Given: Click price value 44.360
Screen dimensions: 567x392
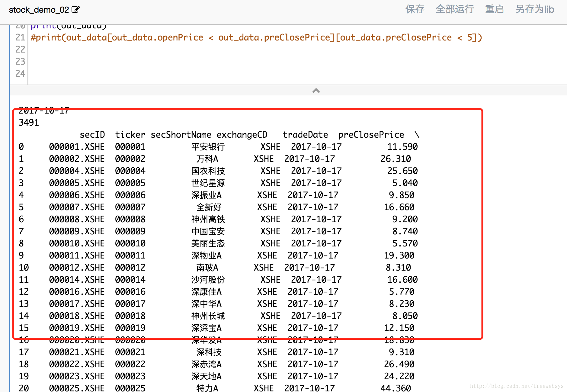Looking at the screenshot, I should point(396,388).
